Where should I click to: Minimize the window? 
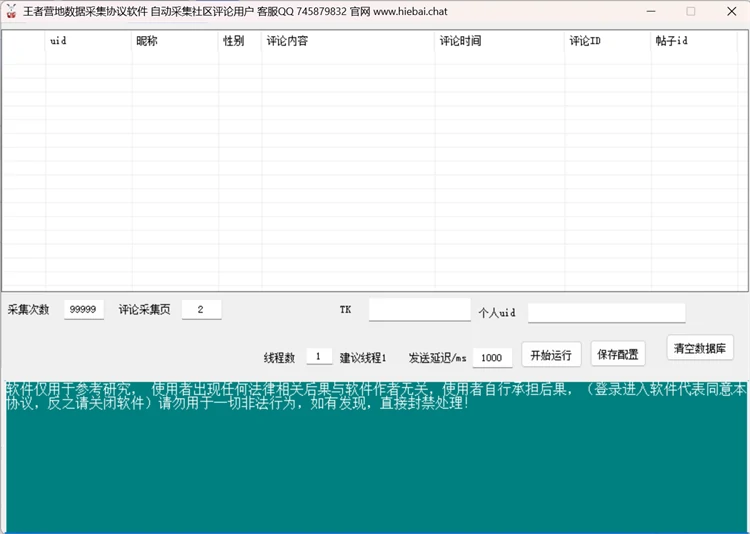651,11
